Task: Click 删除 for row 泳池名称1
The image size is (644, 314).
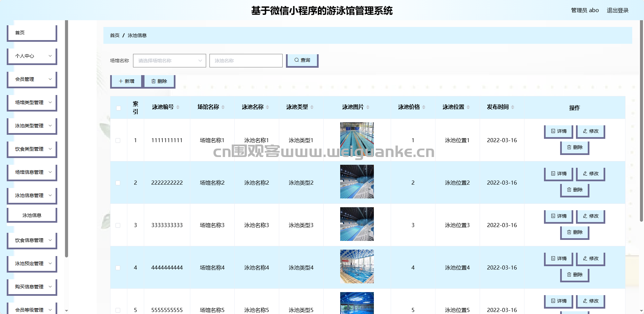Action: (x=575, y=148)
